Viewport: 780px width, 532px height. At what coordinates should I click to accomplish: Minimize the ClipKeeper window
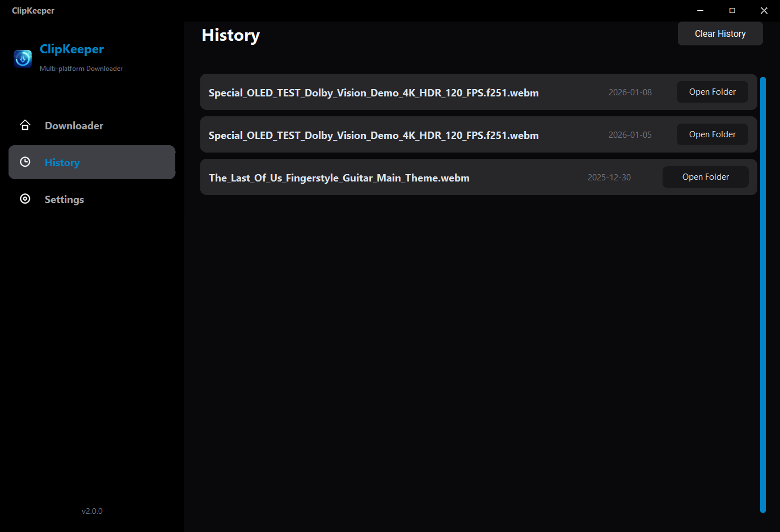pos(701,11)
